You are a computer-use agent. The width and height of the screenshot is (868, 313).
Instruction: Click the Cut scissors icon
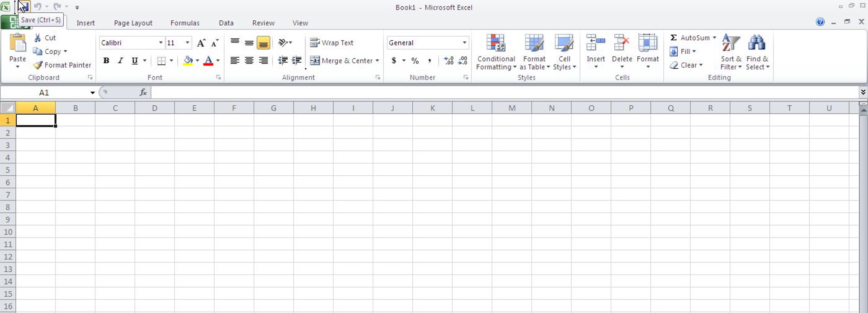[38, 38]
